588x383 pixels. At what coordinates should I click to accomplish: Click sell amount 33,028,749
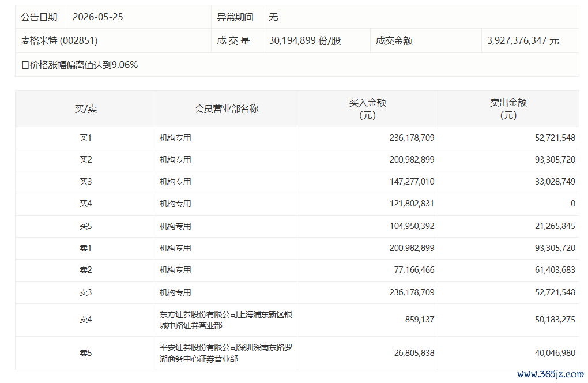tap(555, 182)
